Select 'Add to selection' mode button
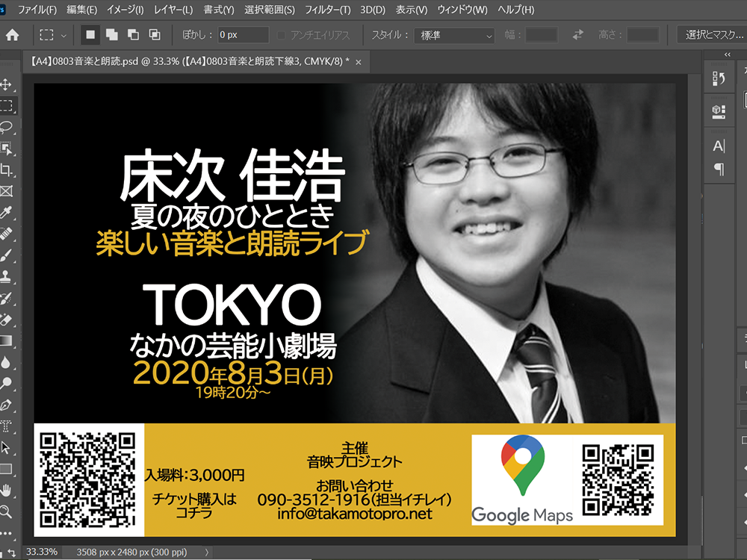Image resolution: width=747 pixels, height=560 pixels. tap(111, 35)
